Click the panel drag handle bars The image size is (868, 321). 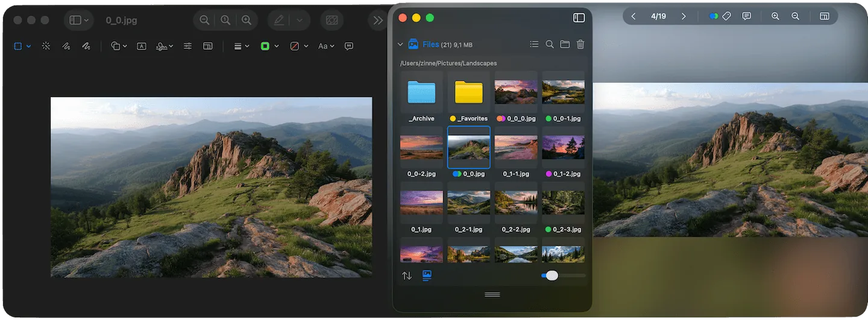[492, 294]
